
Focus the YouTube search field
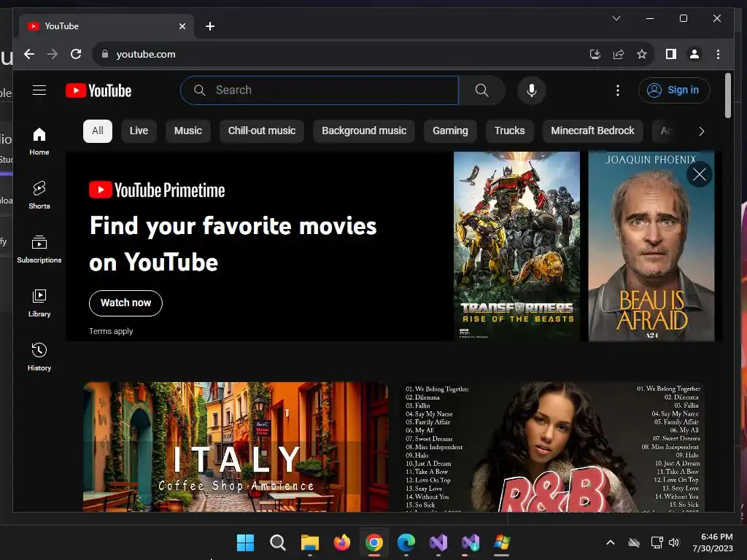coord(320,90)
